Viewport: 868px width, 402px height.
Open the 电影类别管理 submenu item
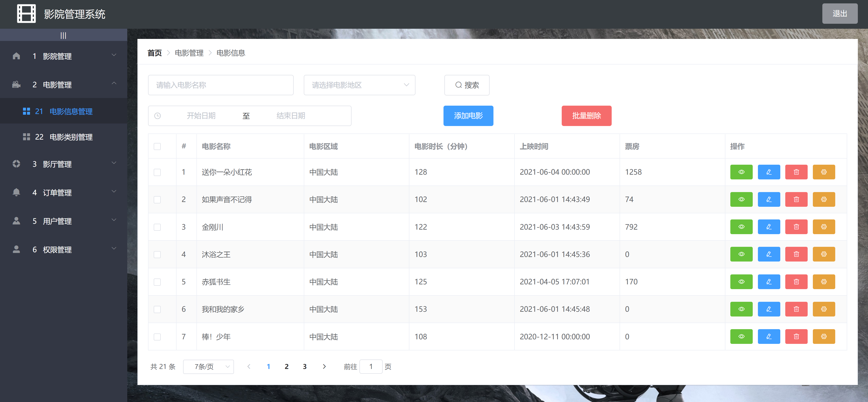pos(71,137)
